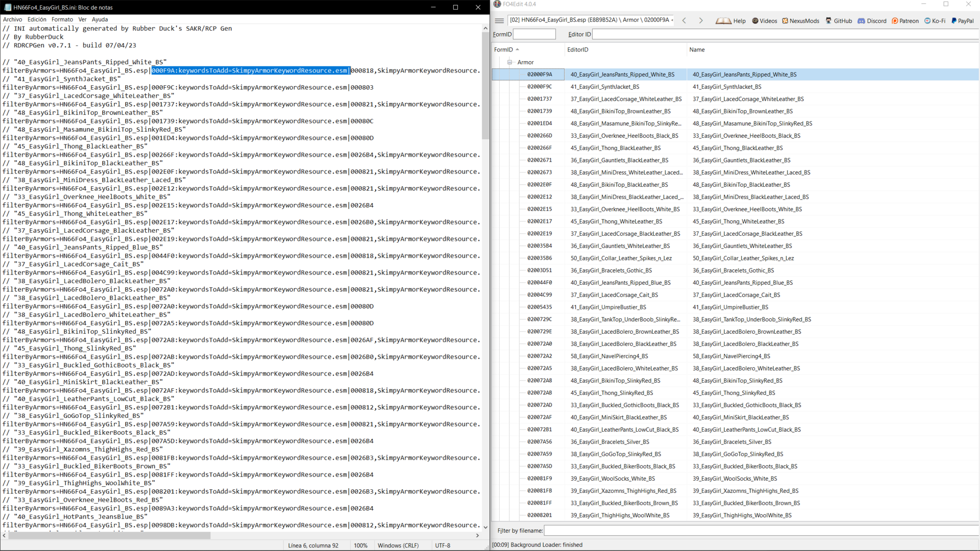
Task: Click the highlighted 000F9A:keywordsToAdd selection in Notepad
Action: pos(250,70)
